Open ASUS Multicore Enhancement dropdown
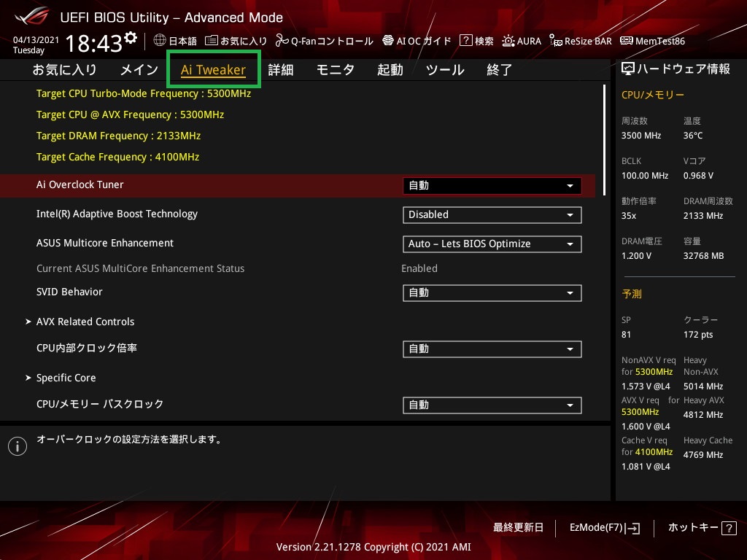The width and height of the screenshot is (747, 560). pos(492,244)
